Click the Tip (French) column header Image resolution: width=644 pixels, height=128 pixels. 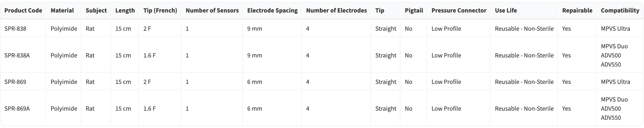click(x=160, y=11)
